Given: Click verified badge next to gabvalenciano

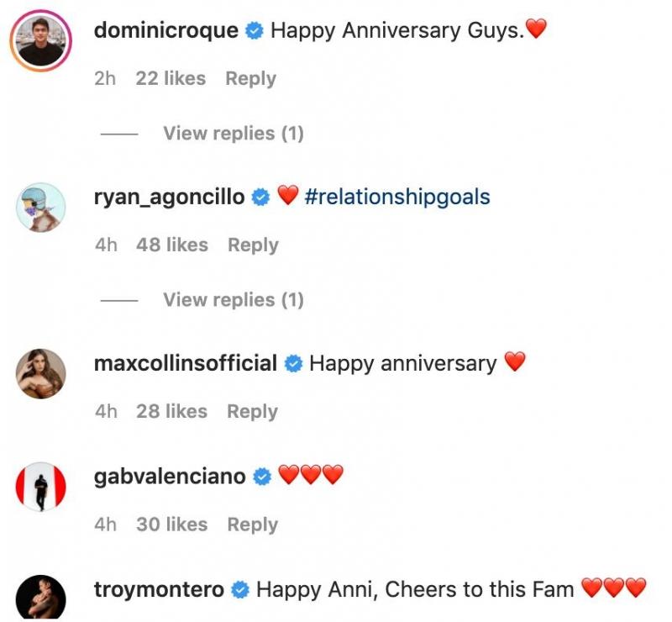Looking at the screenshot, I should [x=262, y=477].
